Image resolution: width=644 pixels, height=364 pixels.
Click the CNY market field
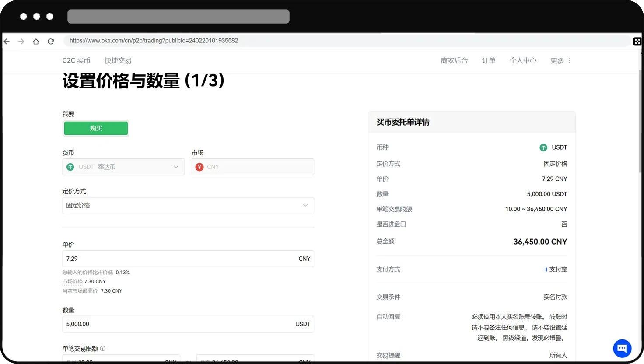coord(253,167)
